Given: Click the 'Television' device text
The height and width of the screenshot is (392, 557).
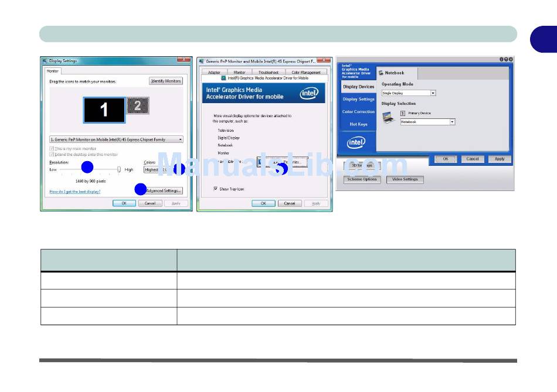Looking at the screenshot, I should [226, 130].
